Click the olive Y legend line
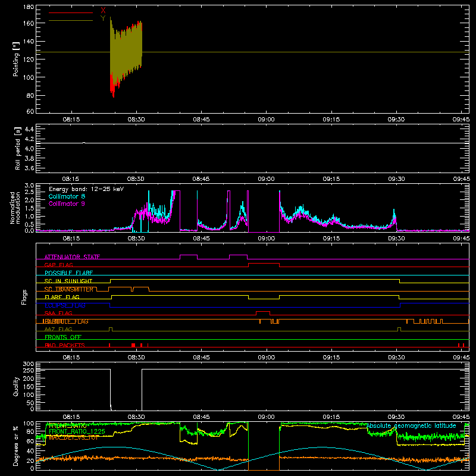 pos(71,20)
